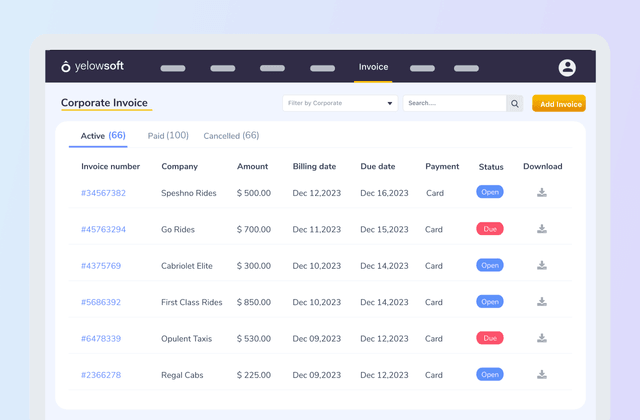The width and height of the screenshot is (640, 420).
Task: Download First Class Rides invoice
Action: click(x=542, y=302)
